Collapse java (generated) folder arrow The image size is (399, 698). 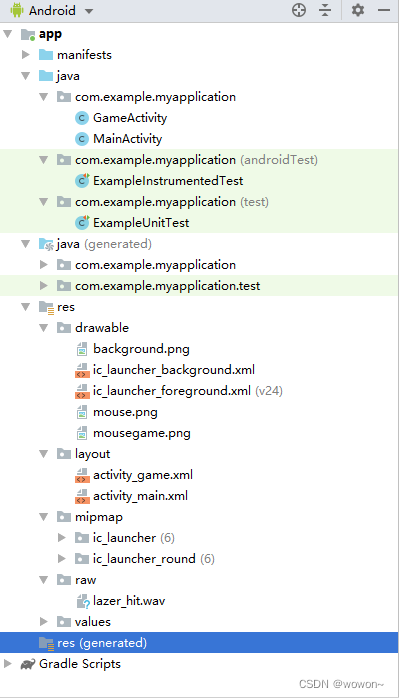tap(25, 244)
